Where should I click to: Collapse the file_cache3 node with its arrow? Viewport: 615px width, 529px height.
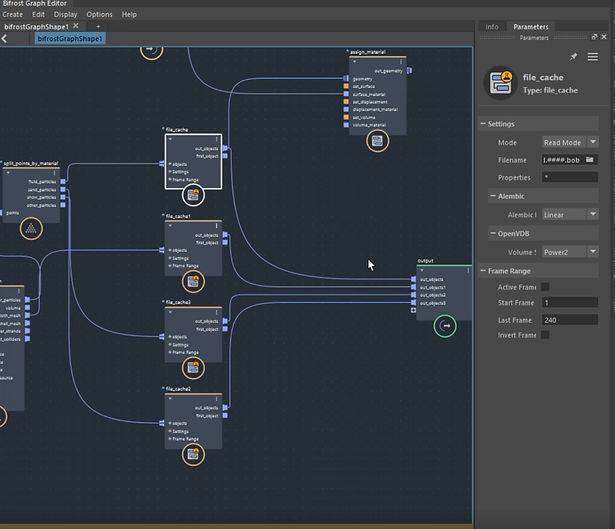[x=170, y=312]
